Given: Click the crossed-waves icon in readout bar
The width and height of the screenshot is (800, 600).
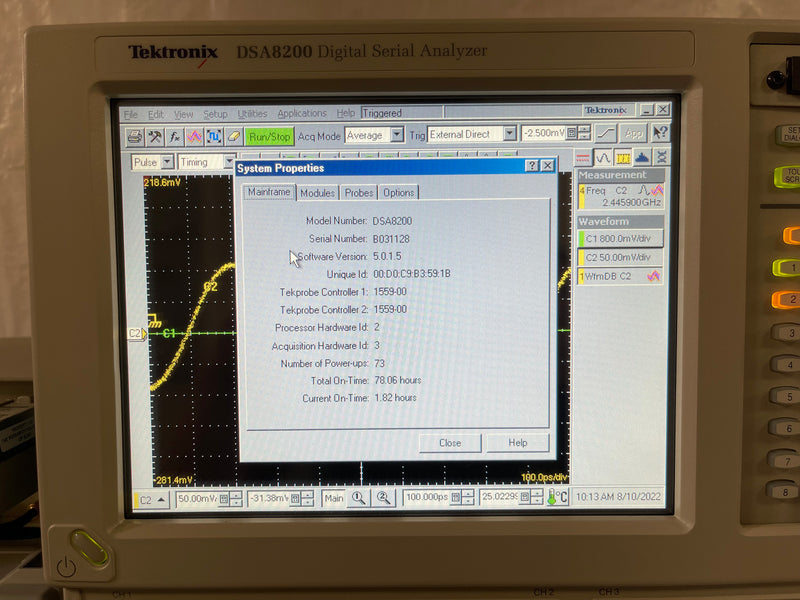Looking at the screenshot, I should pyautogui.click(x=661, y=158).
